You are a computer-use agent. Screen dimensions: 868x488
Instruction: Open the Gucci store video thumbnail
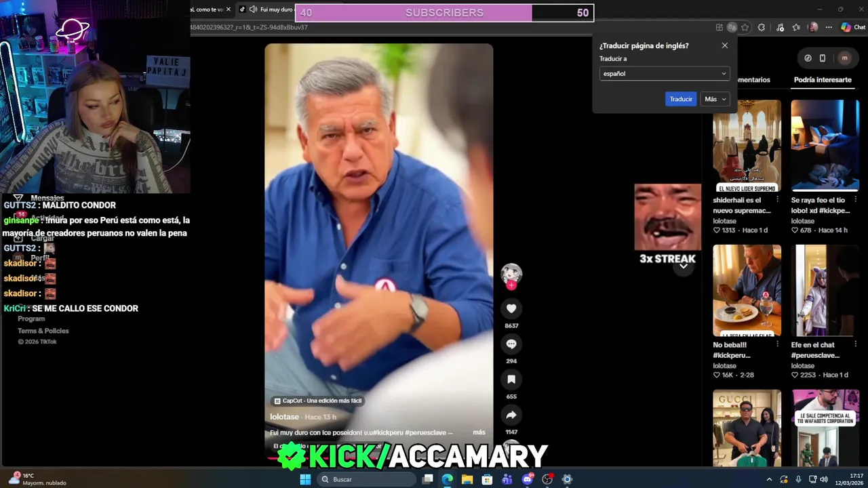point(747,428)
